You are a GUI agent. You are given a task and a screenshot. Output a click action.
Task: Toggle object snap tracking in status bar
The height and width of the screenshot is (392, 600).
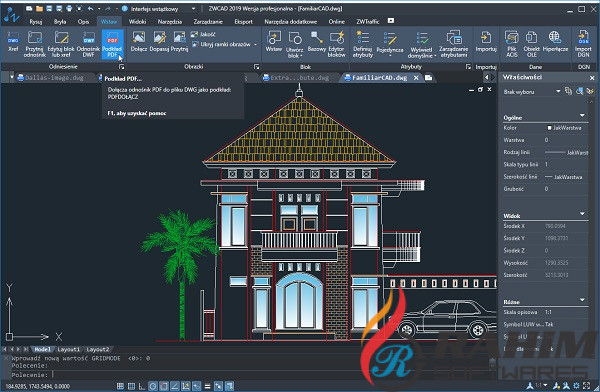(x=174, y=386)
